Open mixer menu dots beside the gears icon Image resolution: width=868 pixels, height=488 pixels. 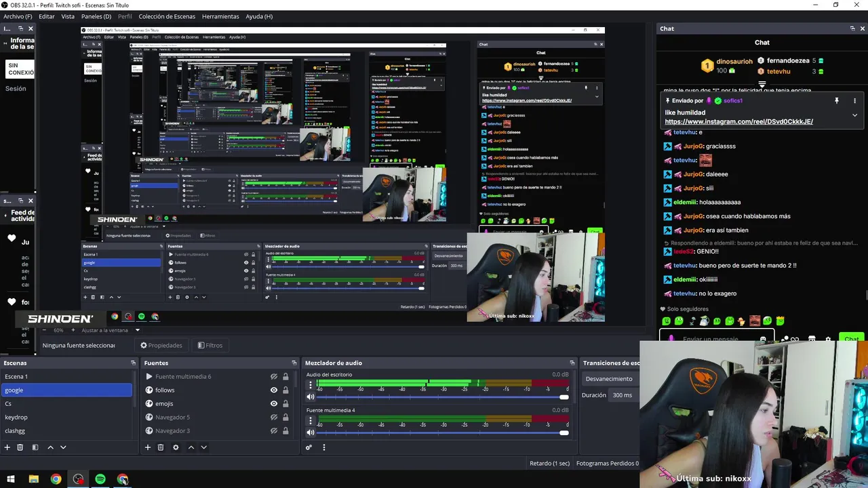324,447
